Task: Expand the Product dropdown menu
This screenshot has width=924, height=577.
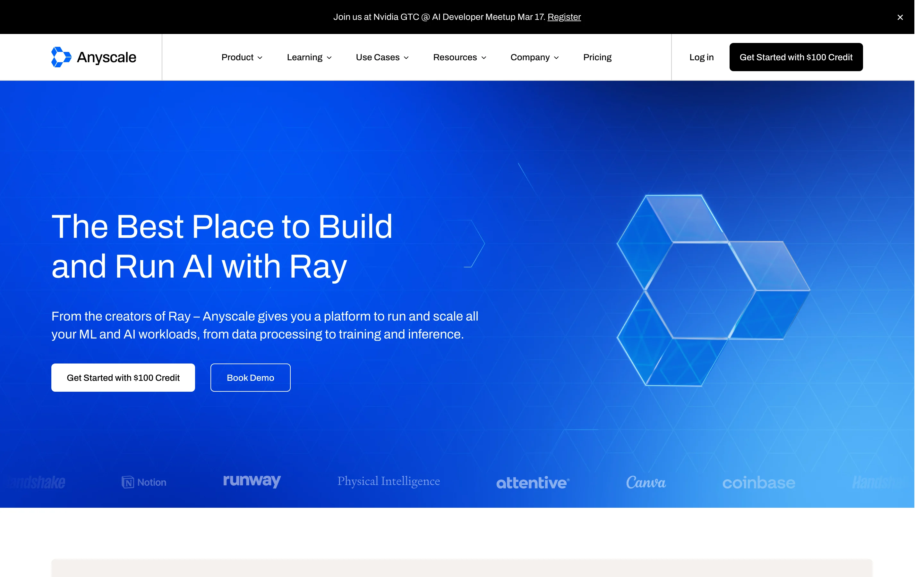Action: pyautogui.click(x=241, y=57)
